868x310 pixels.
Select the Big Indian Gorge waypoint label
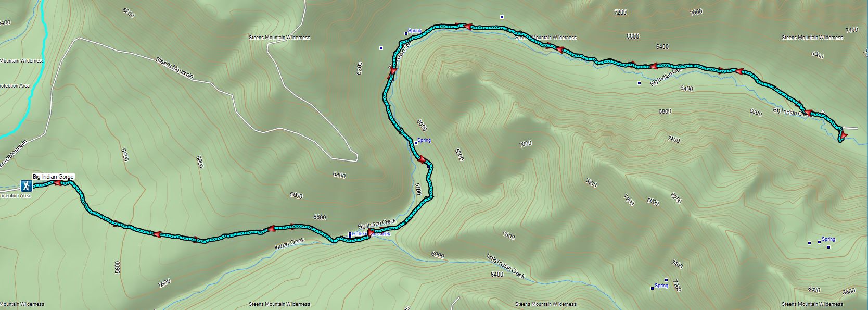pos(53,177)
